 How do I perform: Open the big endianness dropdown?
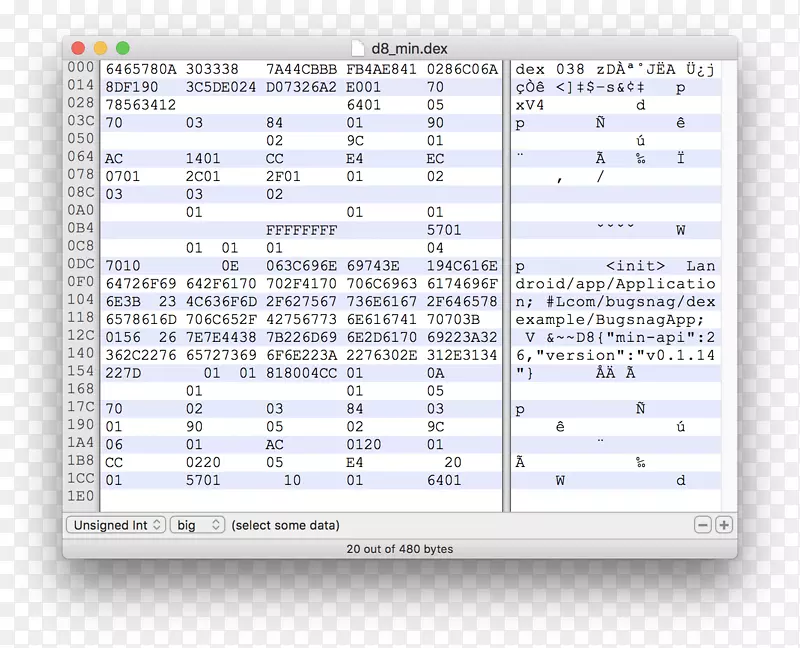pyautogui.click(x=196, y=525)
